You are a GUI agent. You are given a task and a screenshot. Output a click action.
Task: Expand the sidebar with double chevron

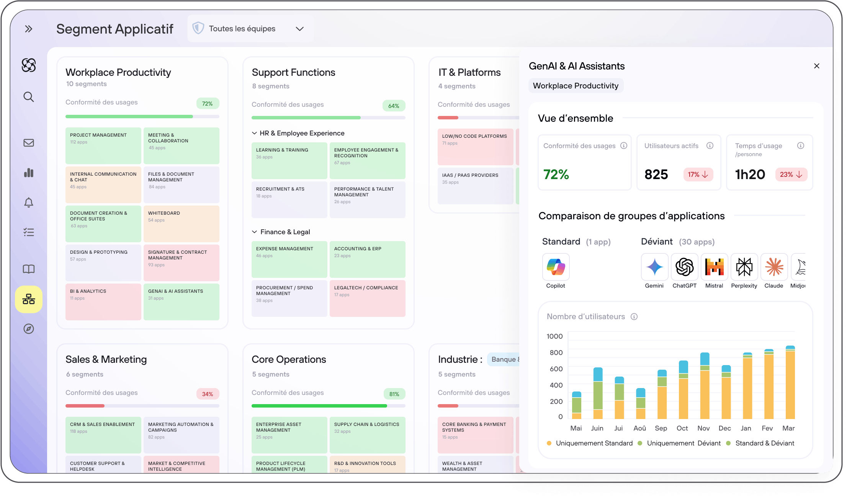pos(28,29)
